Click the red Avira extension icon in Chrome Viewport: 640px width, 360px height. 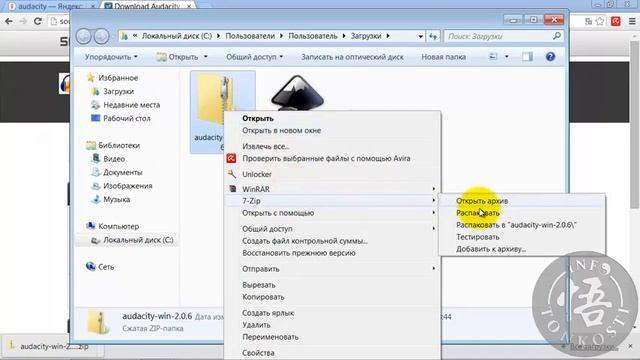tap(616, 21)
